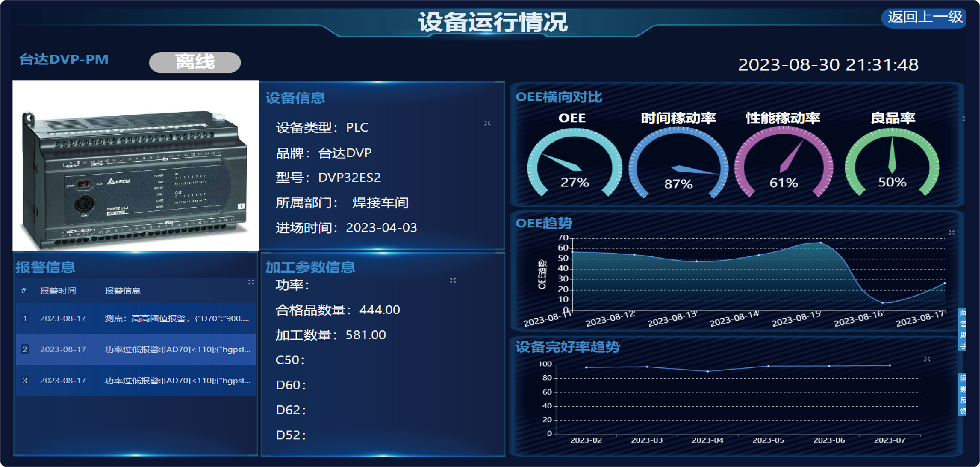This screenshot has height=467, width=980.
Task: Select alarm row number 3
Action: click(136, 380)
